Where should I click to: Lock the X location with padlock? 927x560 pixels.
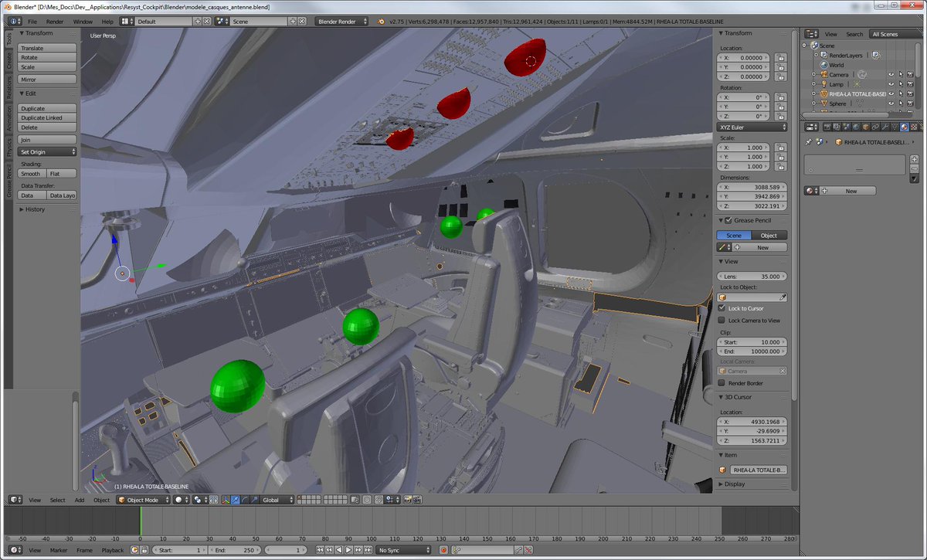point(780,58)
